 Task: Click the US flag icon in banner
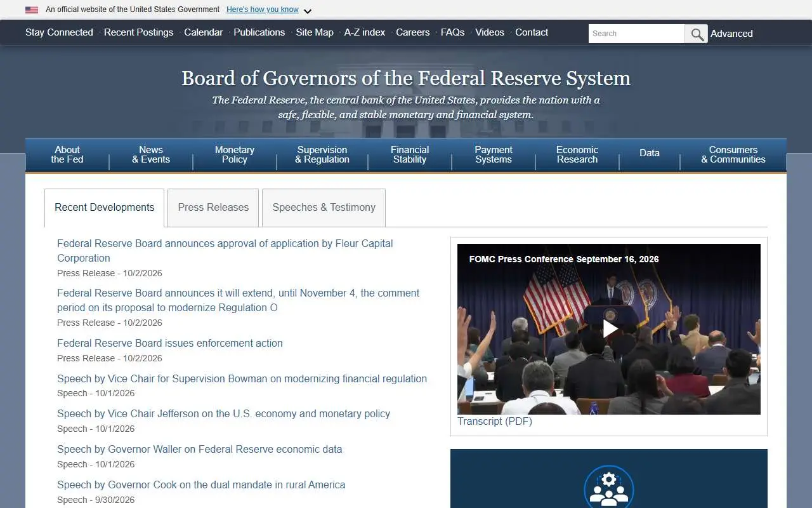[32, 10]
